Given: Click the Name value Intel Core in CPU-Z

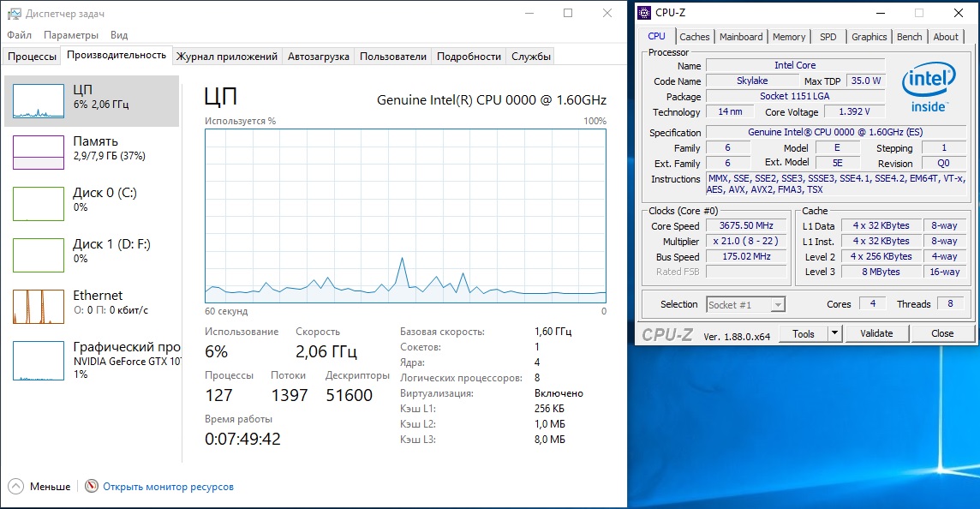Looking at the screenshot, I should coord(795,65).
